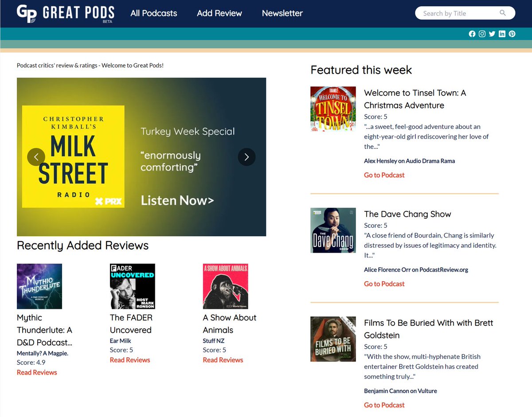The height and width of the screenshot is (417, 532).
Task: Read Reviews for Mythic Thunderlute
Action: [x=37, y=372]
